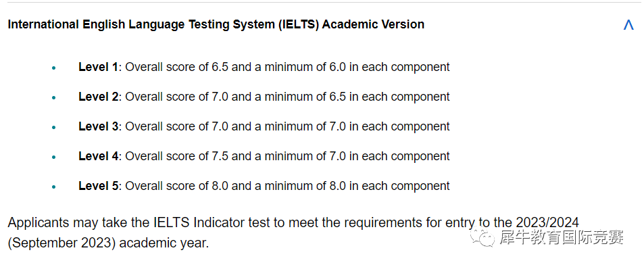This screenshot has height=265, width=644.
Task: Select the bold Level 5 label
Action: point(98,186)
